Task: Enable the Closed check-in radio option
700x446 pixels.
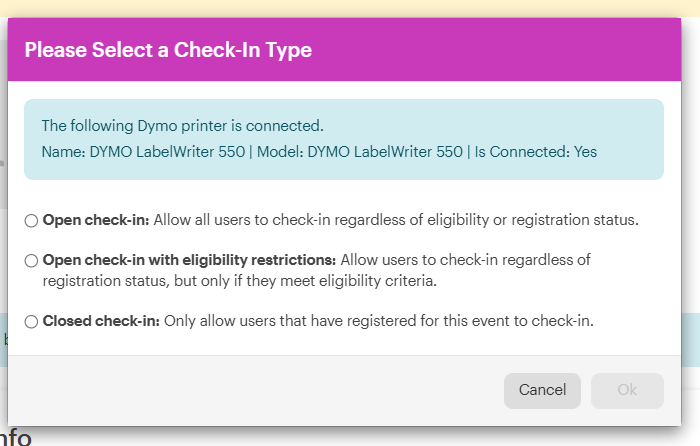Action: [32, 322]
